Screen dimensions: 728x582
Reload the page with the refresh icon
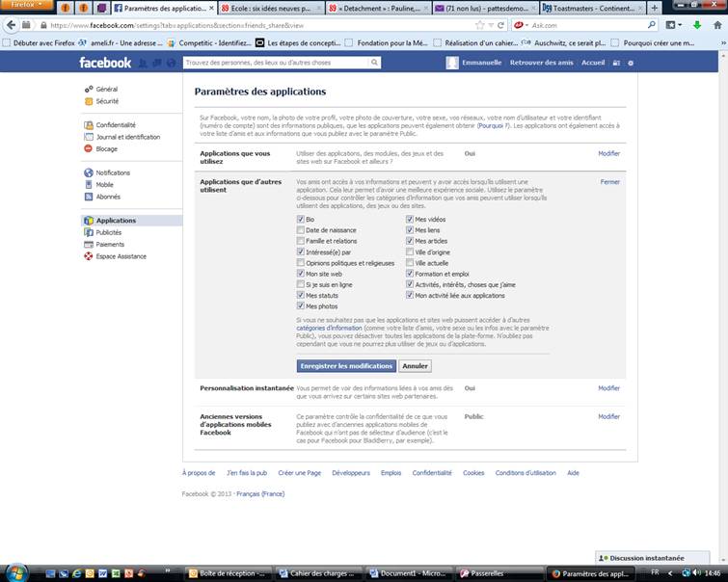[500, 25]
